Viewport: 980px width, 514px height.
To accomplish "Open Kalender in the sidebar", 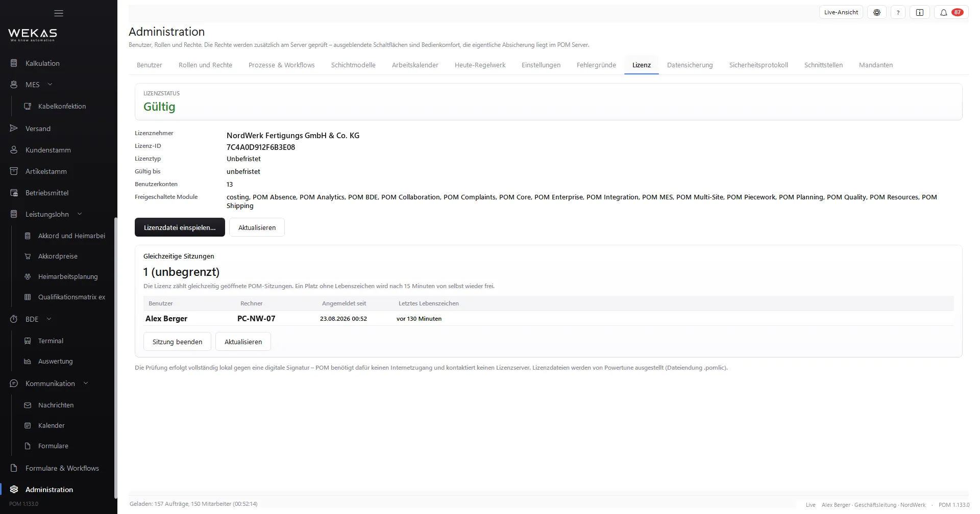I will [51, 425].
